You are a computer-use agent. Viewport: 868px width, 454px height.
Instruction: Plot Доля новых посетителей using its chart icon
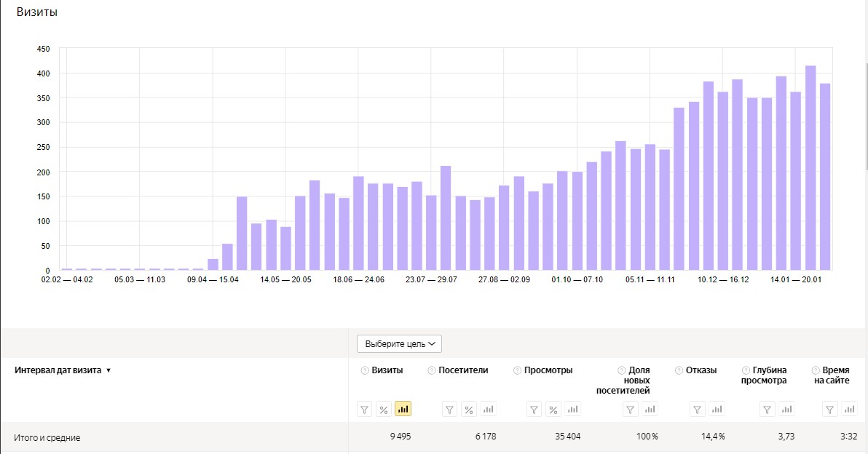tap(650, 409)
